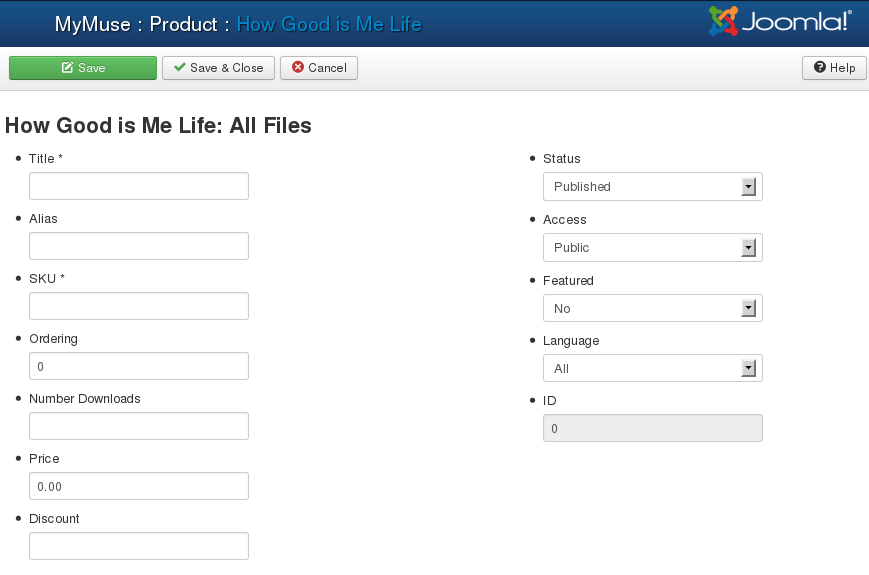Click the checkmark icon on Save & Close
This screenshot has height=575, width=869.
click(180, 68)
